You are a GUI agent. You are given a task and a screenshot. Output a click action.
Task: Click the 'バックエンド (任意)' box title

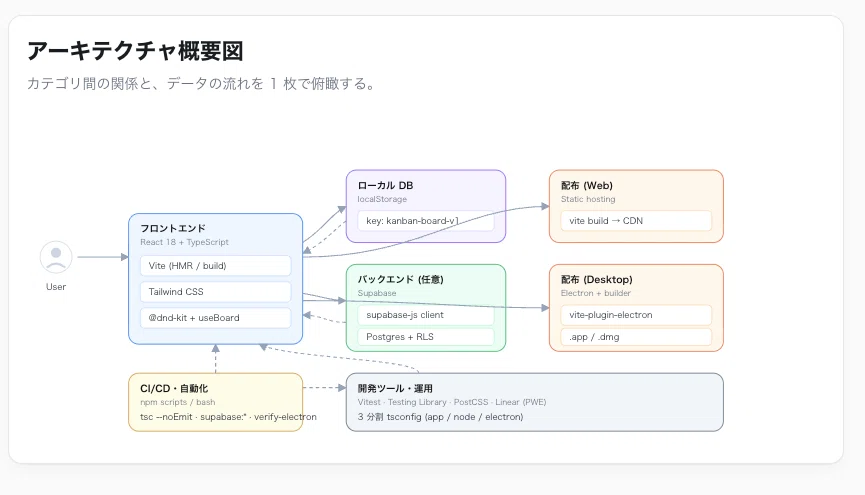click(401, 279)
